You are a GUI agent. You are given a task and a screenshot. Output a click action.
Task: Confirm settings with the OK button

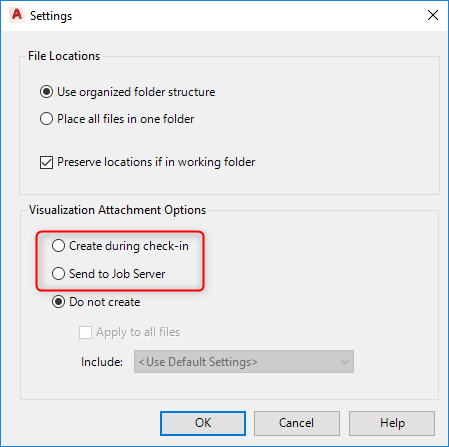pos(203,423)
